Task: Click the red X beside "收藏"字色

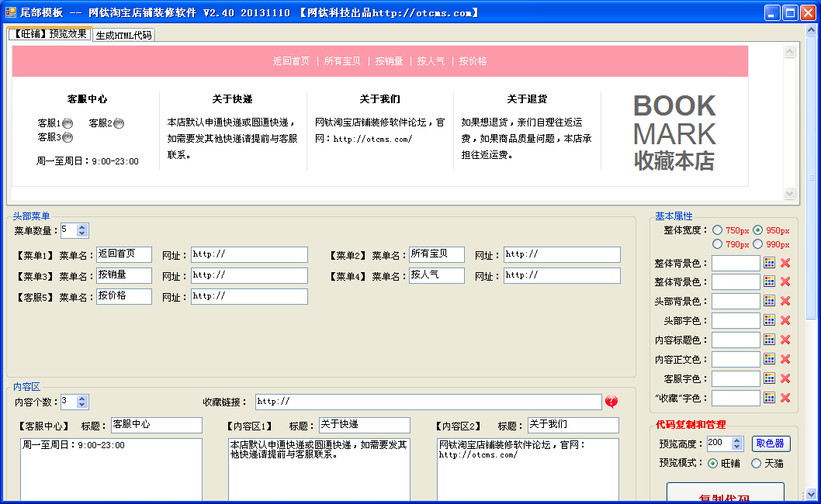Action: pyautogui.click(x=783, y=398)
